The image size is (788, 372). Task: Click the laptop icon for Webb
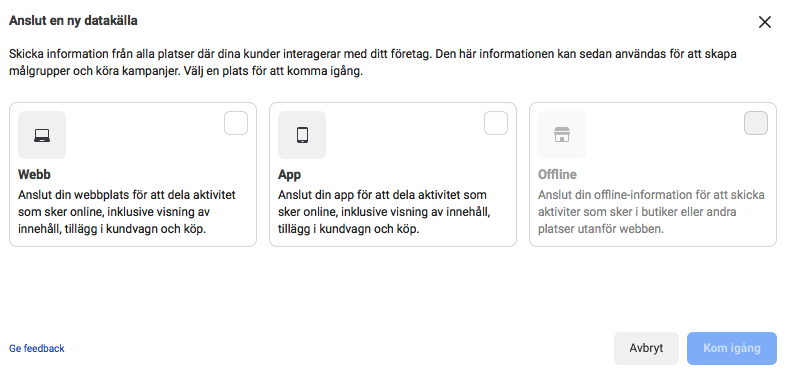42,135
